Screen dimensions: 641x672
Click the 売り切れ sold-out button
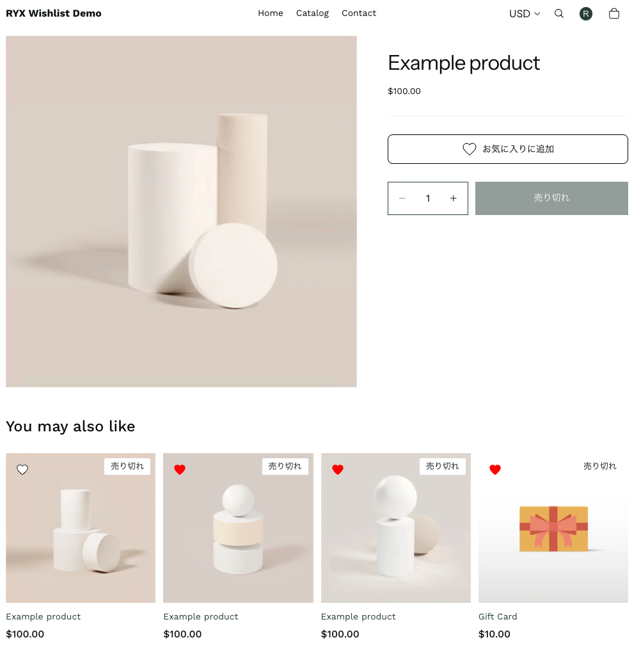pyautogui.click(x=551, y=198)
